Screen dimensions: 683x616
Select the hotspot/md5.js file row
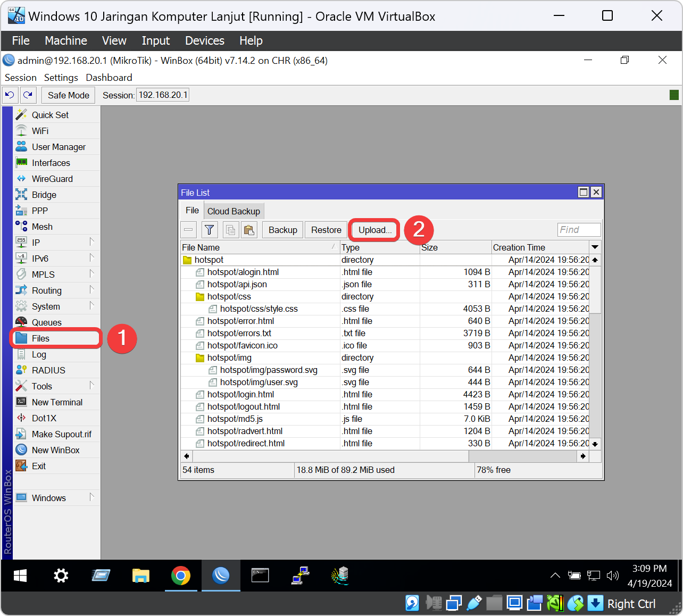click(x=385, y=419)
